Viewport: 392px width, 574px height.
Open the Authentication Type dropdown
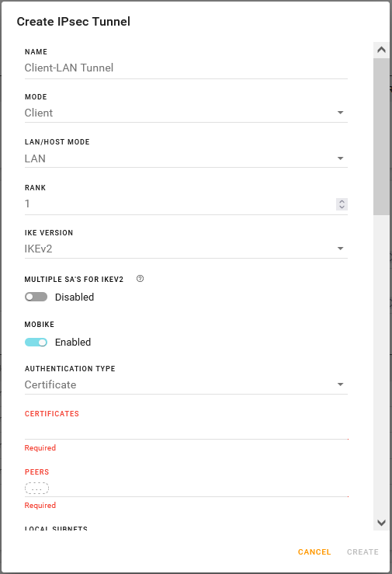pos(186,384)
